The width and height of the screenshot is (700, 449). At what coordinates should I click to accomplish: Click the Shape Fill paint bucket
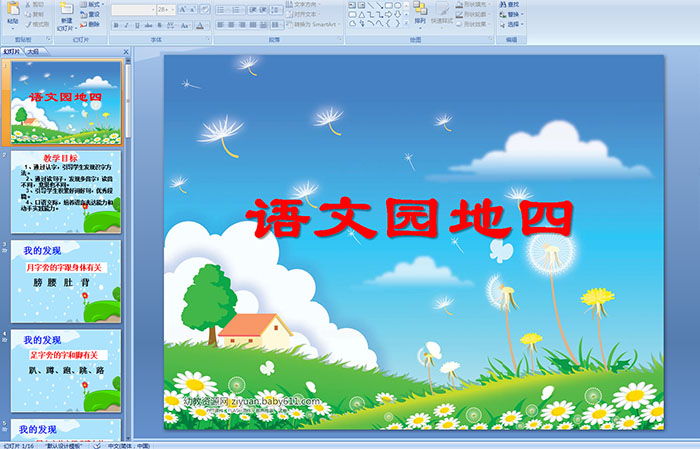coord(460,4)
